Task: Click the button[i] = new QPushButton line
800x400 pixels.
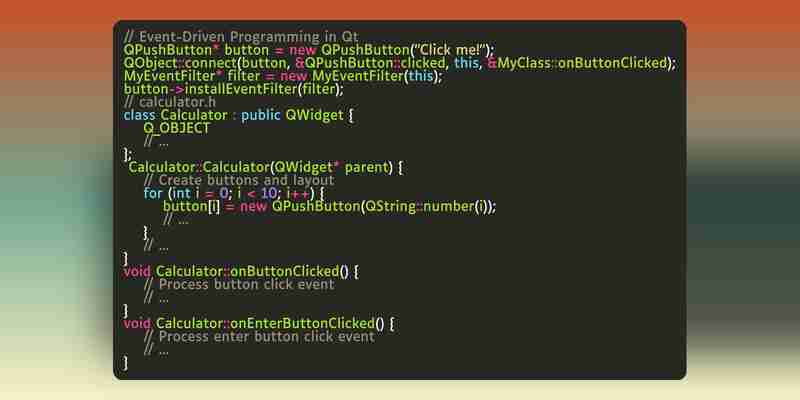Action: [330, 207]
